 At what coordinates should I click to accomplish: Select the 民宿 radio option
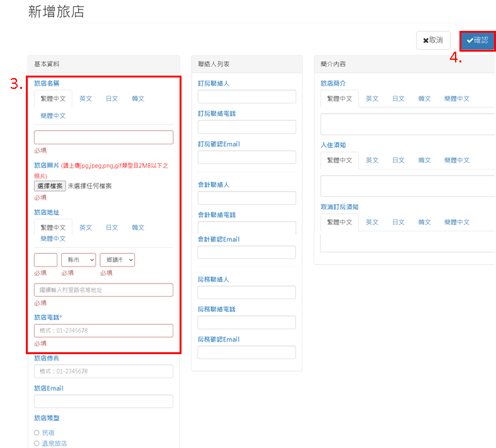click(37, 433)
